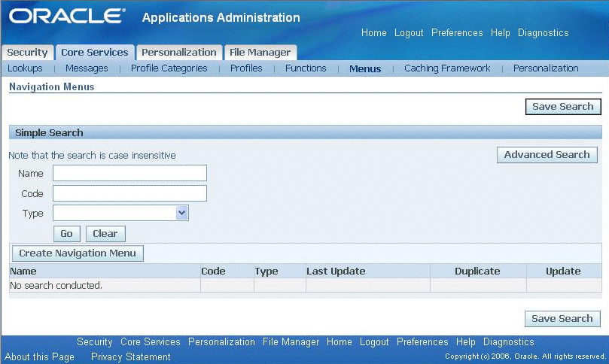Image resolution: width=609 pixels, height=364 pixels.
Task: Open Preferences from the header
Action: tap(457, 32)
